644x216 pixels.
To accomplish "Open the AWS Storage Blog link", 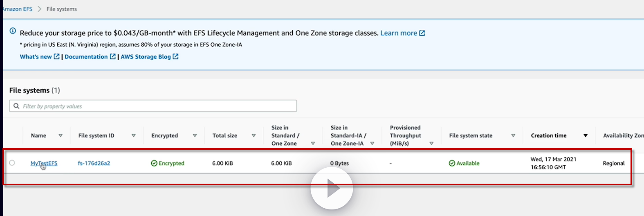I will coord(149,57).
